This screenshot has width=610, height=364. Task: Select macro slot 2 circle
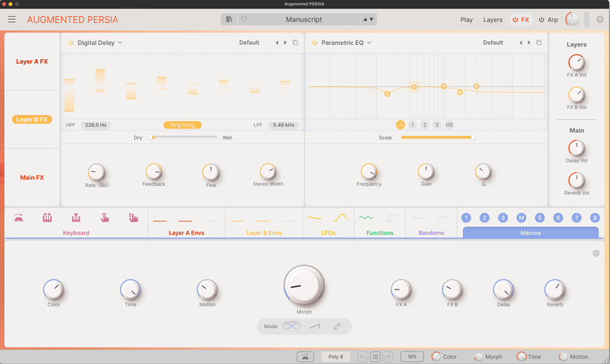[484, 218]
